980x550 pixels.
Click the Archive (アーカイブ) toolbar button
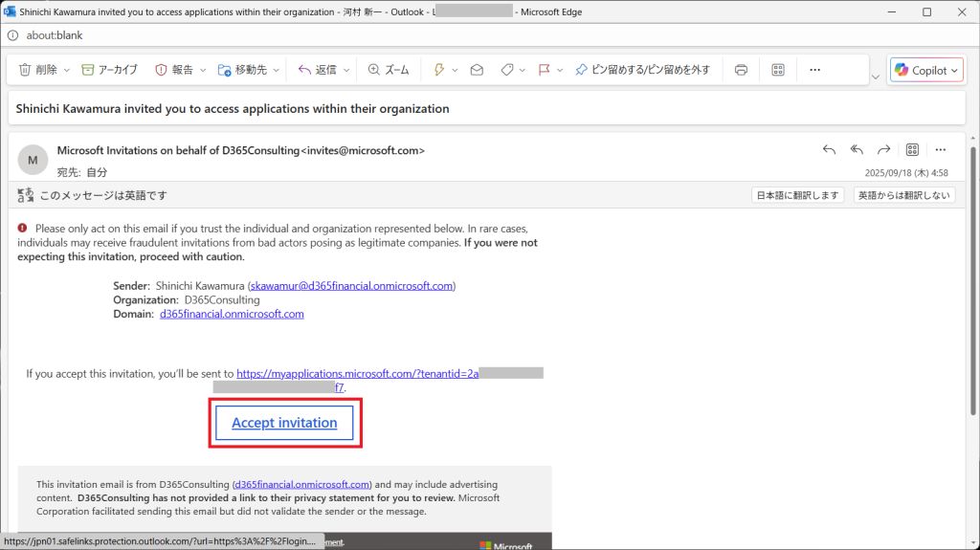[x=110, y=70]
